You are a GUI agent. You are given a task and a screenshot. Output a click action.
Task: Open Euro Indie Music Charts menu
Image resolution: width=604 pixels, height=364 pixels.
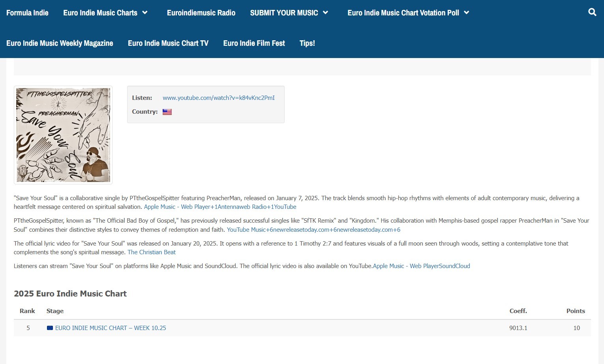pos(100,13)
